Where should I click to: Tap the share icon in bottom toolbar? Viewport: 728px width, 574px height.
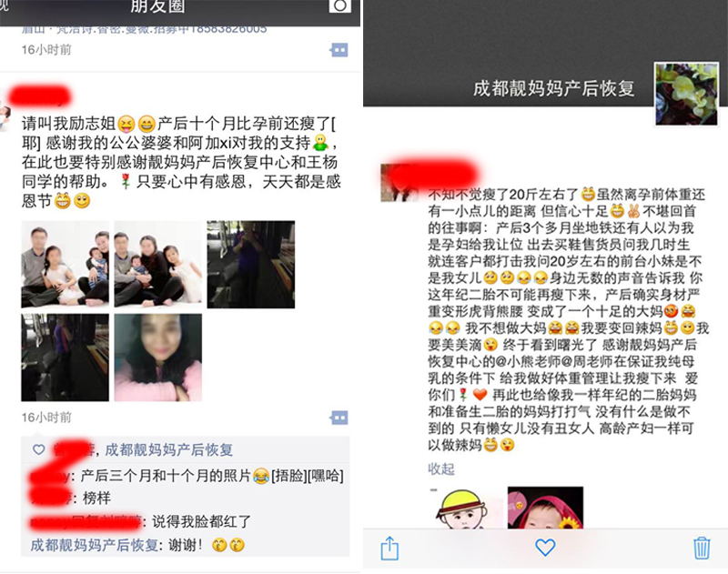pos(389,548)
